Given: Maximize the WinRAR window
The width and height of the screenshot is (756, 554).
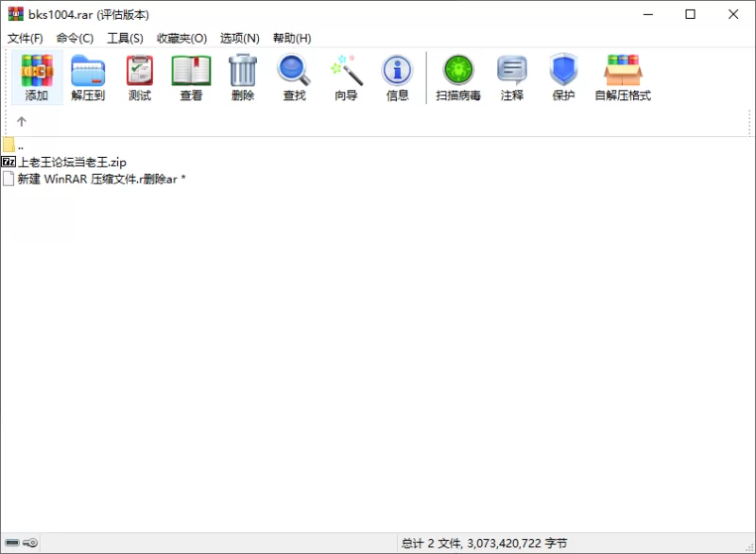Looking at the screenshot, I should (691, 14).
